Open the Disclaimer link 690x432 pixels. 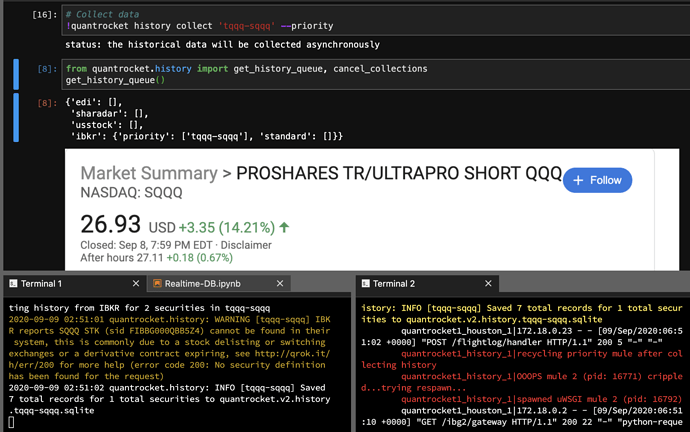click(x=246, y=245)
